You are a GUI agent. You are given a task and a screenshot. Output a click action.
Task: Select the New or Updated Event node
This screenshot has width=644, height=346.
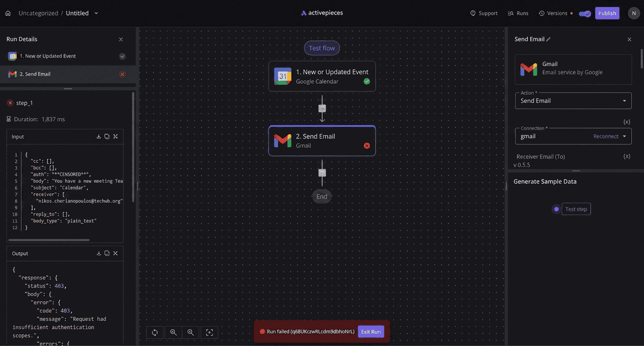point(322,76)
